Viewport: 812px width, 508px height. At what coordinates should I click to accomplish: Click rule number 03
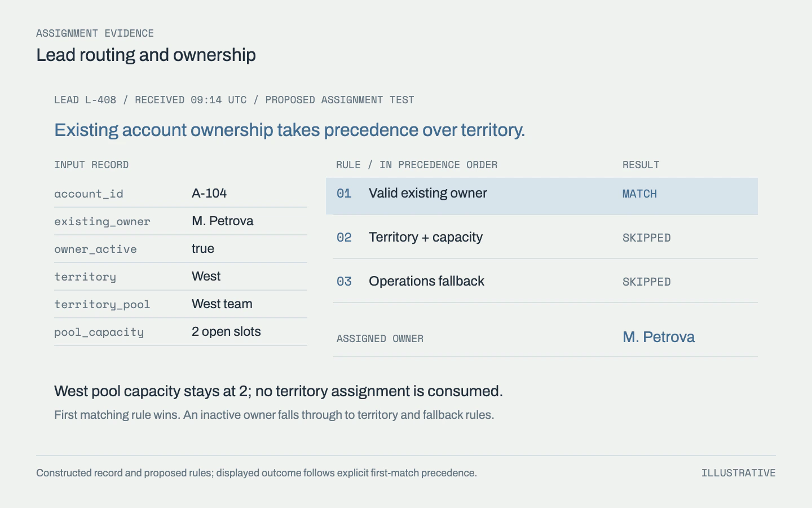[344, 282]
